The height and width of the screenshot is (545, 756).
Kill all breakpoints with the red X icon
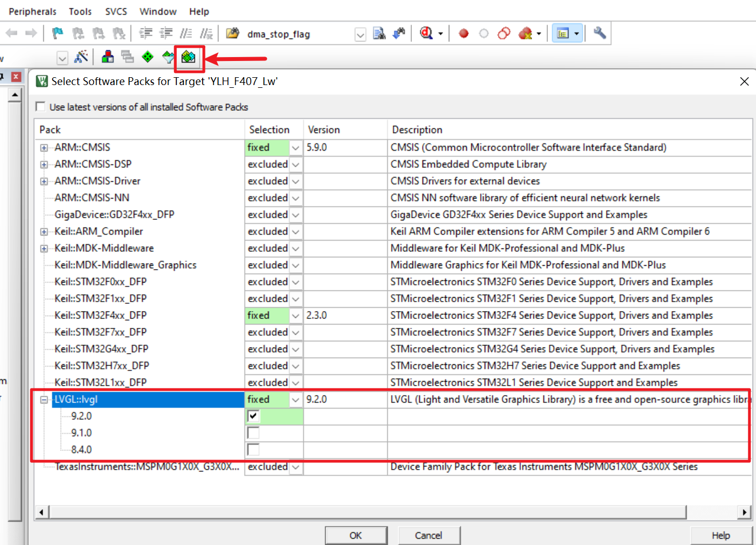[x=525, y=34]
